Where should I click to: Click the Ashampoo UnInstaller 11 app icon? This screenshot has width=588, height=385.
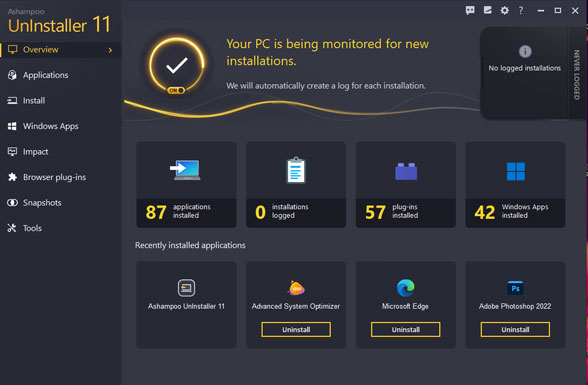[x=186, y=288]
